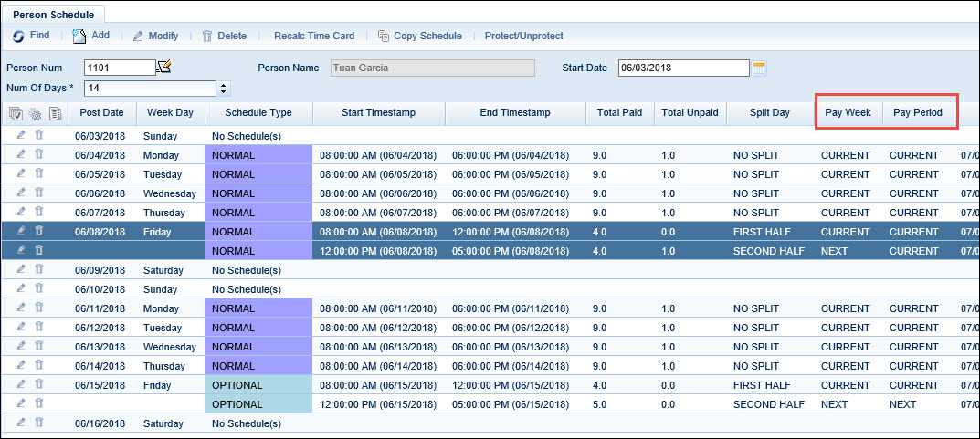
Task: Click the Modify toolbar button
Action: pyautogui.click(x=155, y=36)
